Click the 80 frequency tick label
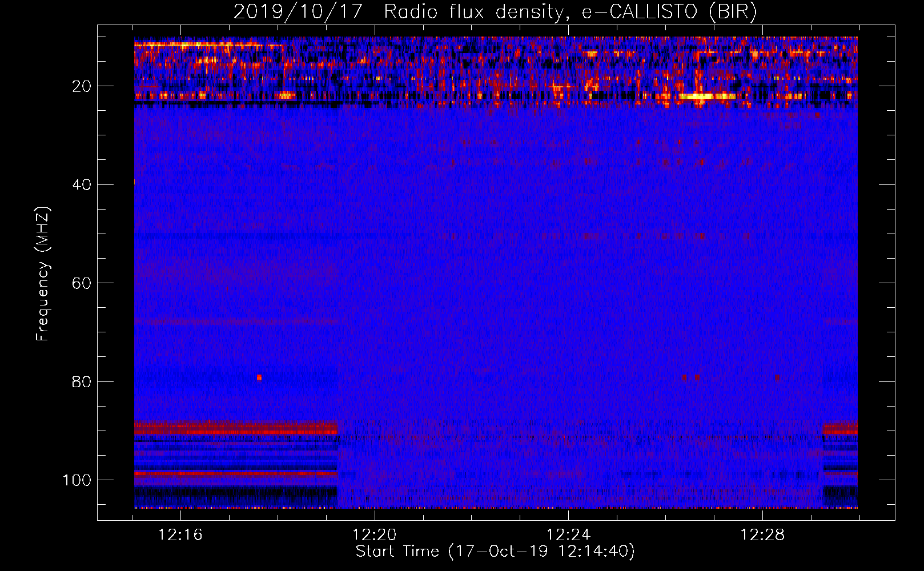 point(82,381)
